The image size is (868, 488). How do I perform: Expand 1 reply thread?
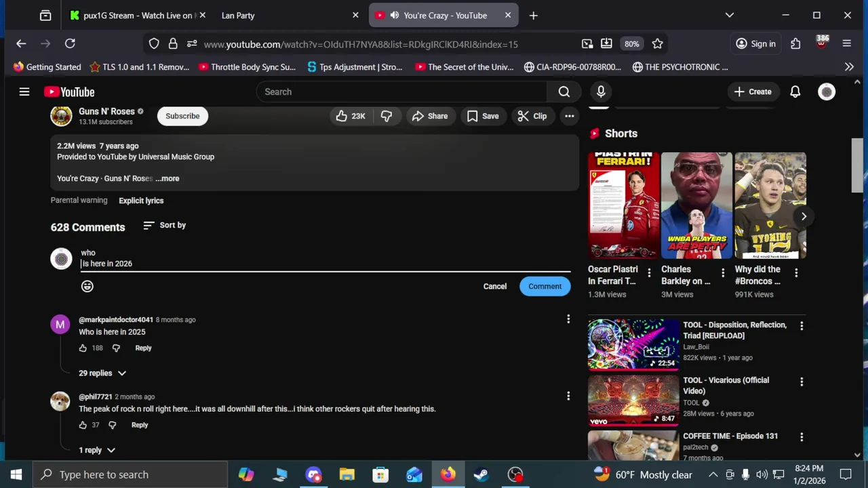pyautogui.click(x=97, y=450)
